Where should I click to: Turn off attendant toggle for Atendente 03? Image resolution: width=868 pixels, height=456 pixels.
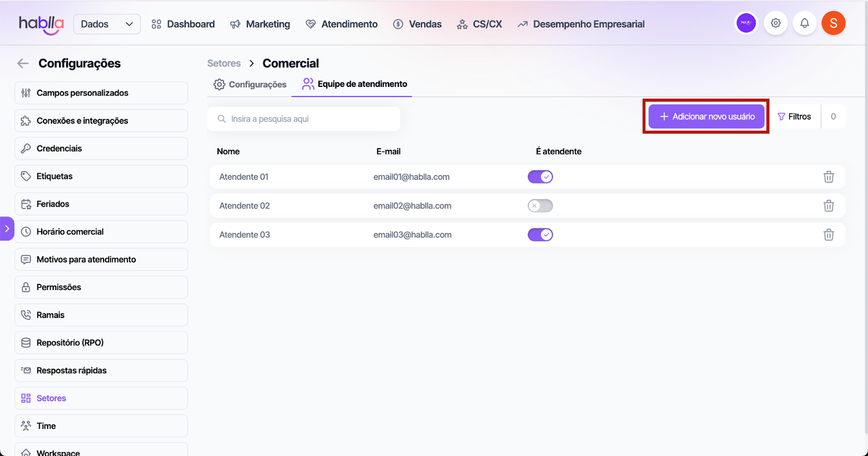point(540,235)
